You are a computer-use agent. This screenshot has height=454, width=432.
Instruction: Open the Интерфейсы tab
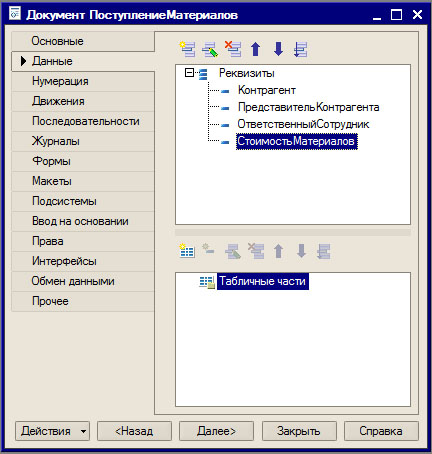(83, 261)
